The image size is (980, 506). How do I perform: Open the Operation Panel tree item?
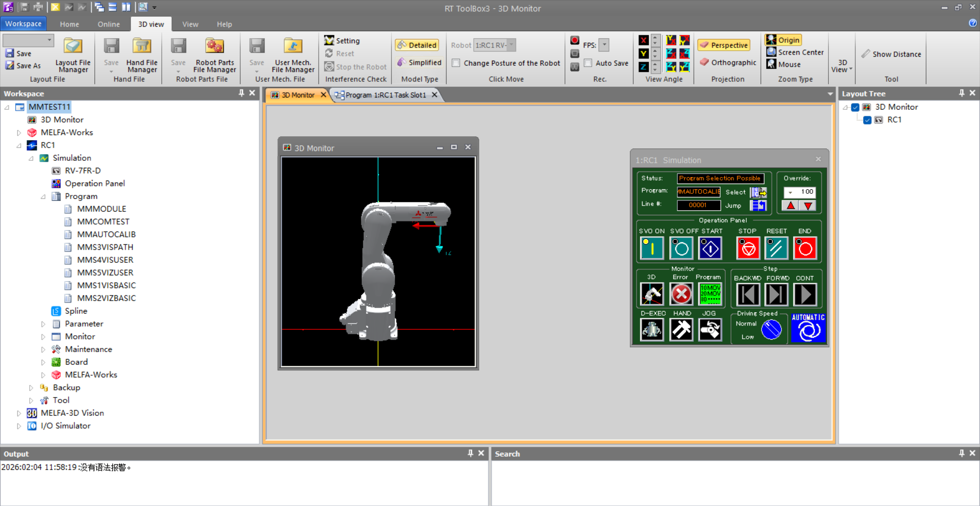(94, 183)
